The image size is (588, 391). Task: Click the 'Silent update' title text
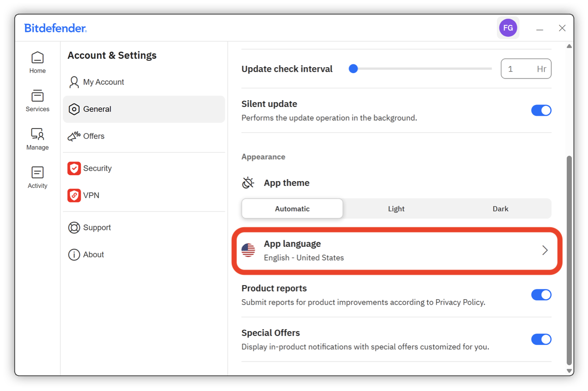coord(269,104)
